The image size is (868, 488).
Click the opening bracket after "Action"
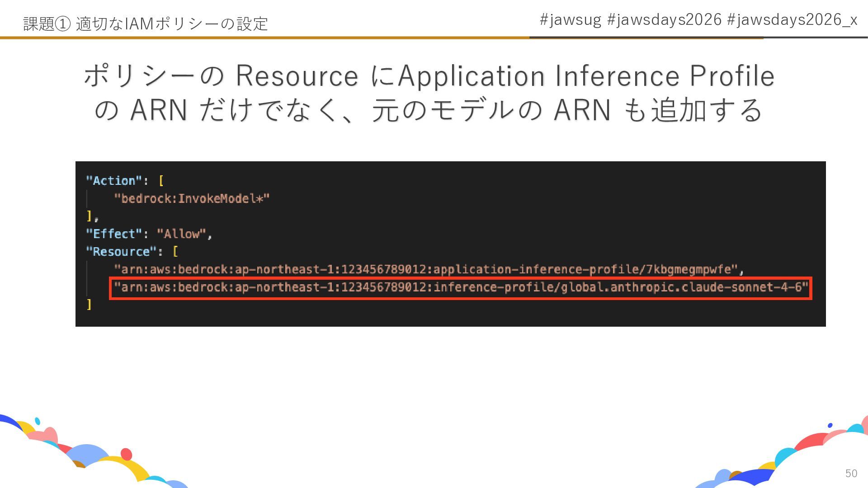[161, 181]
